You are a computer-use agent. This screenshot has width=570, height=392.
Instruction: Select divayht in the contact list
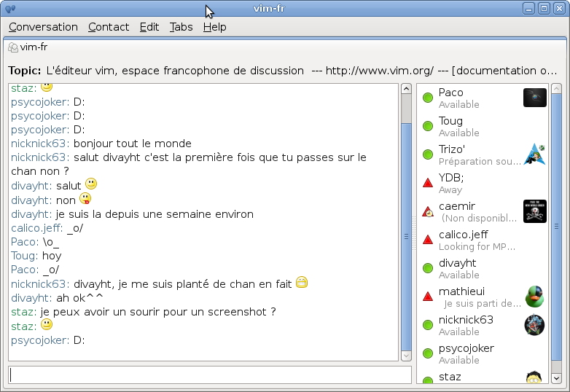click(458, 268)
